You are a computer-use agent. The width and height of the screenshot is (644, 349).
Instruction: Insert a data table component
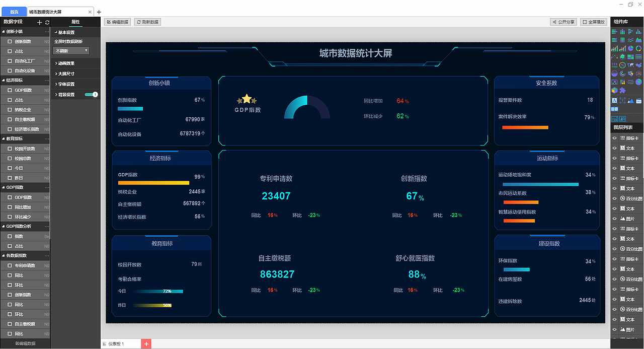coord(638,56)
